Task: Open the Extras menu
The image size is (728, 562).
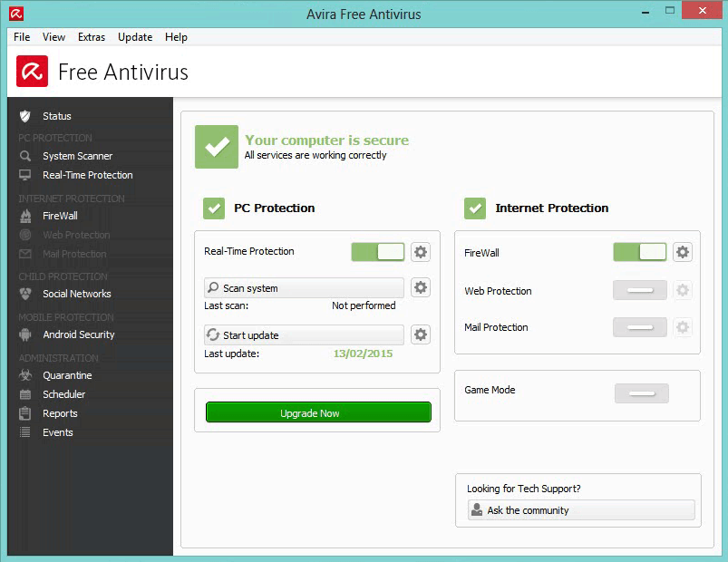Action: click(91, 37)
